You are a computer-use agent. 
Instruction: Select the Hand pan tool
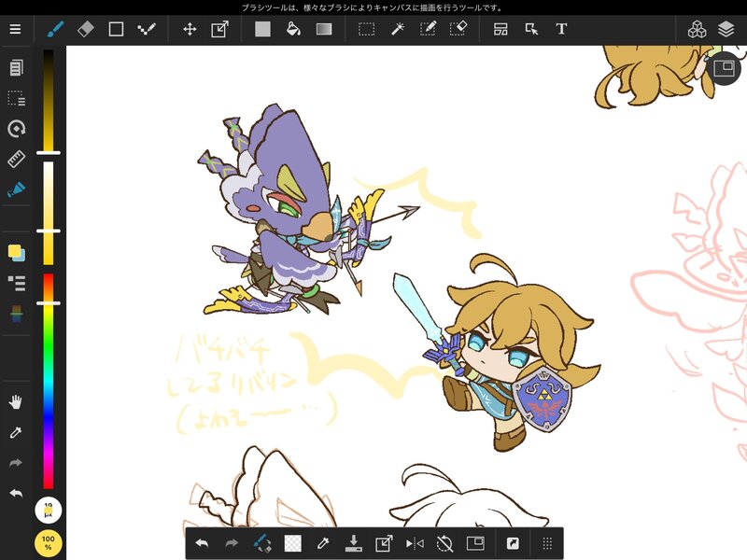[x=16, y=402]
